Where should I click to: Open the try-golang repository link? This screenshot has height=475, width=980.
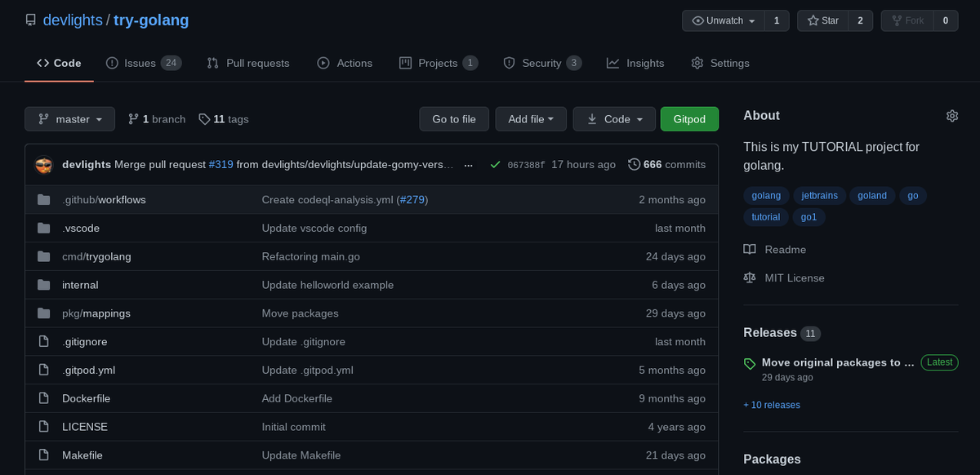(x=151, y=20)
